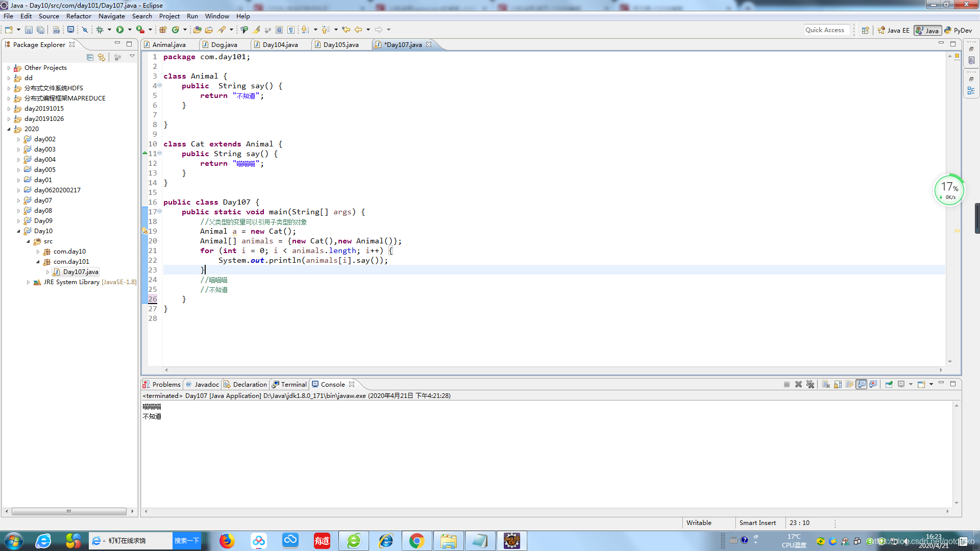Open the Source menu

click(x=49, y=16)
